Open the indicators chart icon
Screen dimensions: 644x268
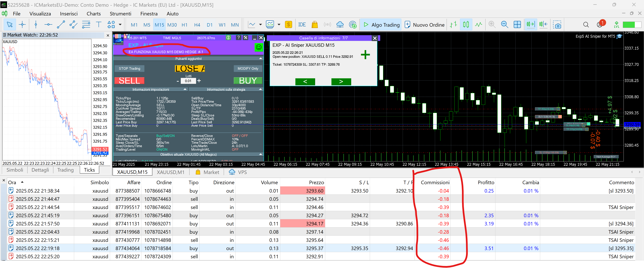270,25
